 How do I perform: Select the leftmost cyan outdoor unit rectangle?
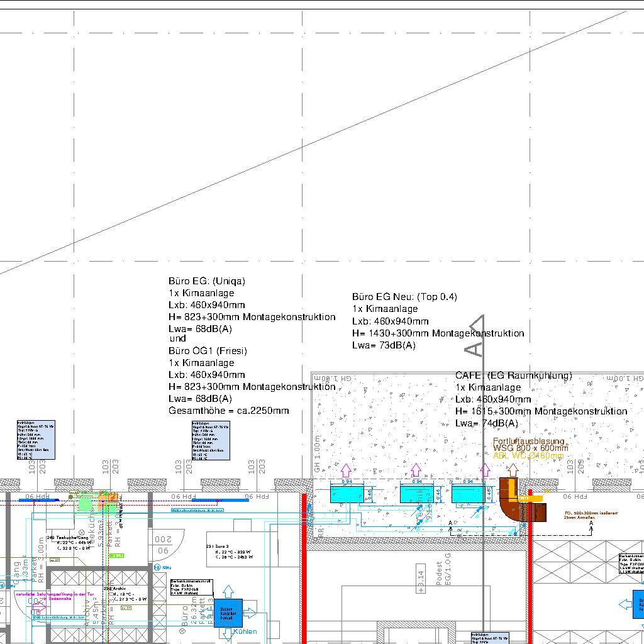click(x=347, y=494)
